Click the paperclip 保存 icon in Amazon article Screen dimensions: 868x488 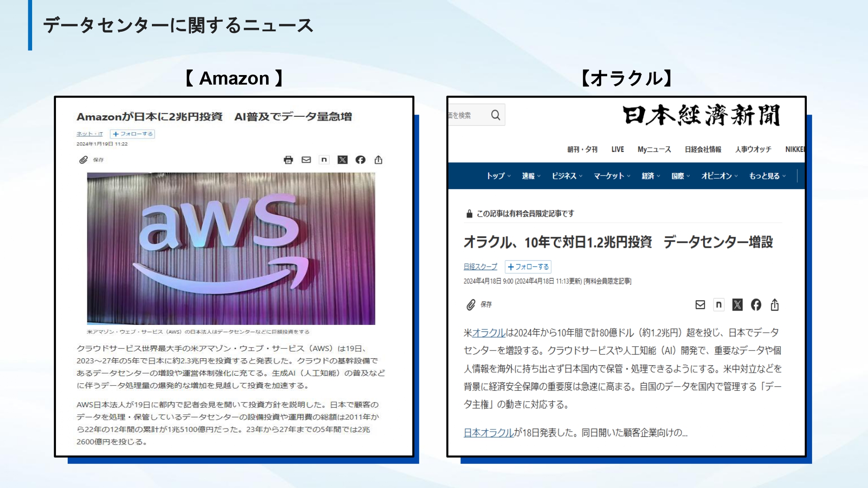point(83,160)
